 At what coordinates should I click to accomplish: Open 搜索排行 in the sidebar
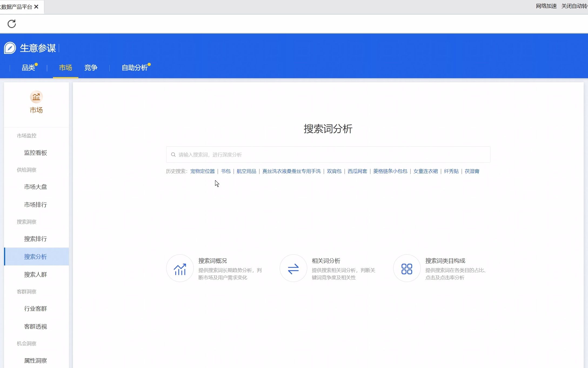tap(35, 239)
